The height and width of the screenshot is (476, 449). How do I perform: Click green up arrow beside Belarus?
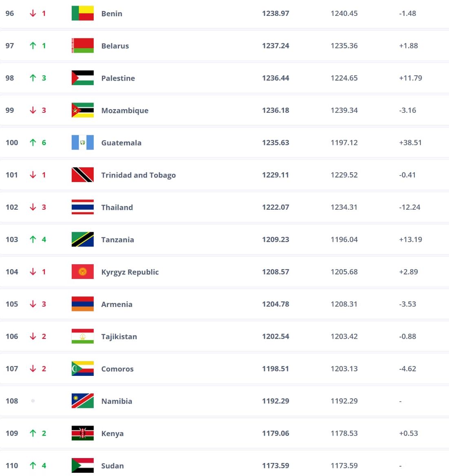33,46
